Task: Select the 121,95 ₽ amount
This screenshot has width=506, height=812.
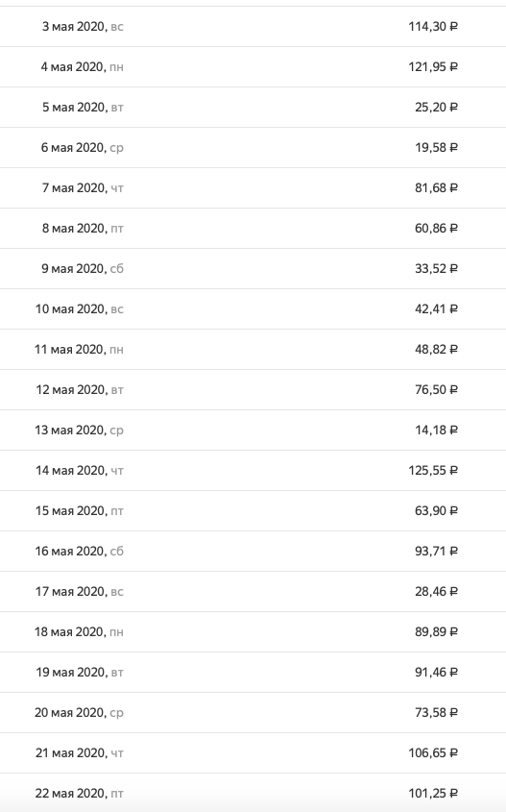Action: coord(433,67)
